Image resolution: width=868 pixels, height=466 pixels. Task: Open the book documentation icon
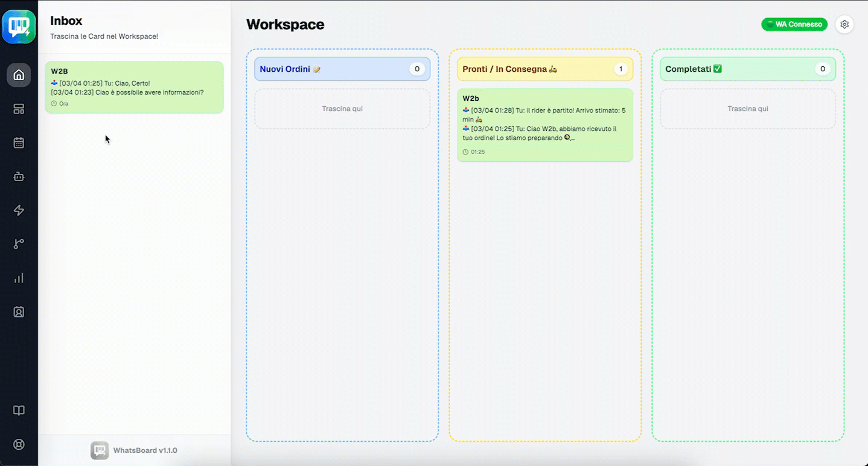pos(19,410)
